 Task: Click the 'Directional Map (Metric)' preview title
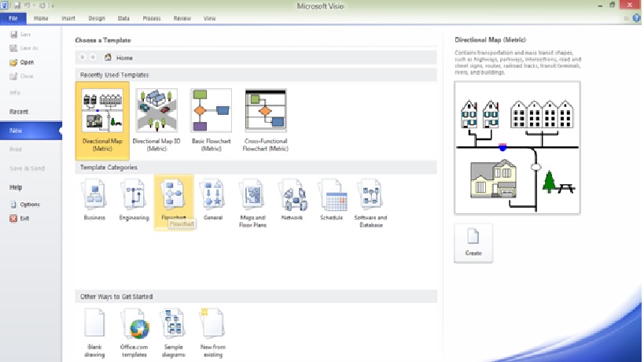(491, 40)
